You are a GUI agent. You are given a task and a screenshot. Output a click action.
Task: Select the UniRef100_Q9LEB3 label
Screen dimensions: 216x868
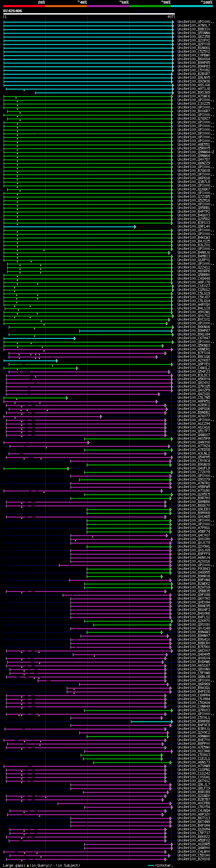(x=194, y=509)
